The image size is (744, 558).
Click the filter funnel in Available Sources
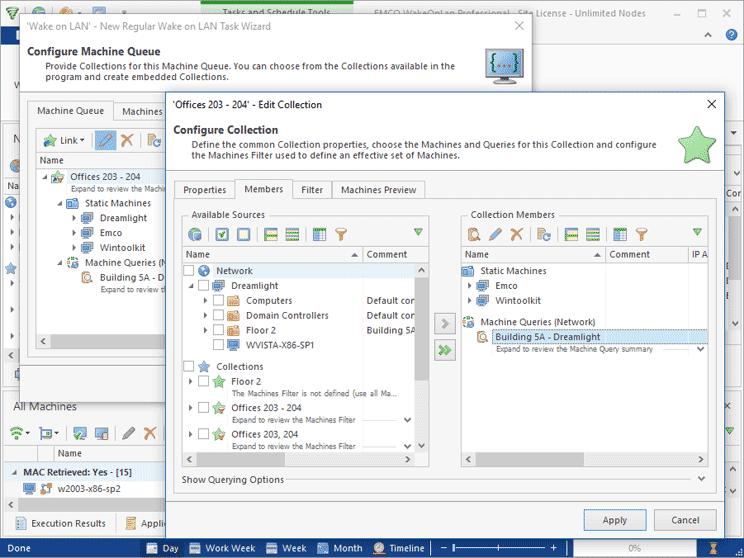pyautogui.click(x=342, y=235)
